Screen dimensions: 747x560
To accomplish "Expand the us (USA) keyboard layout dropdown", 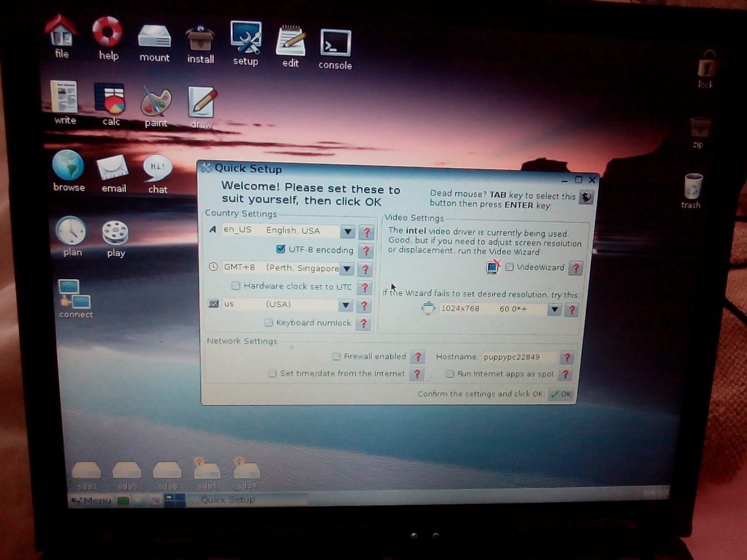I will pos(346,305).
